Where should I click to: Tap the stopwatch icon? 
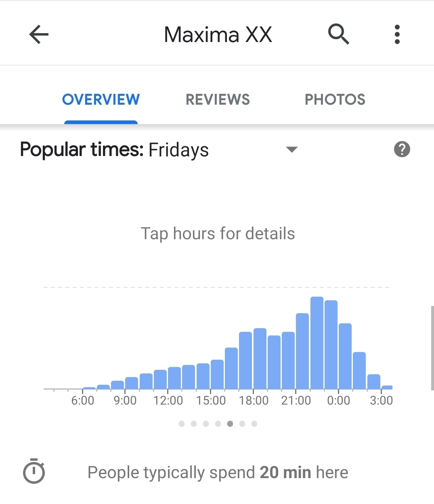click(x=34, y=471)
